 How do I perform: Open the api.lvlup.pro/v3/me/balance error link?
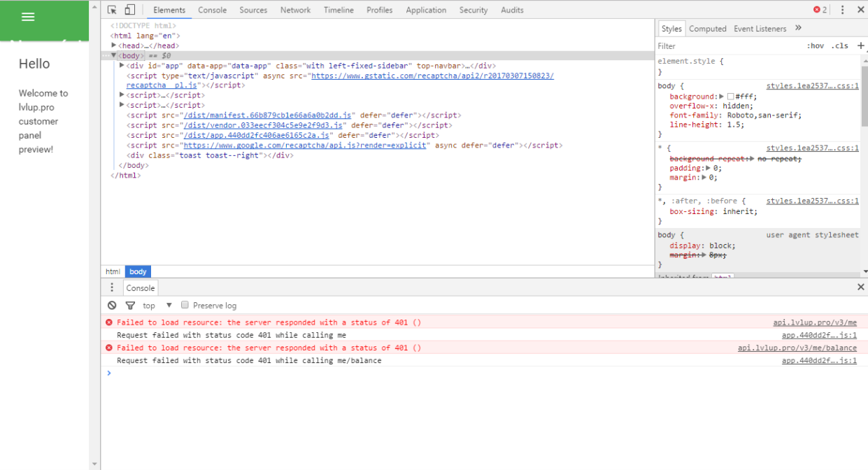tap(797, 348)
